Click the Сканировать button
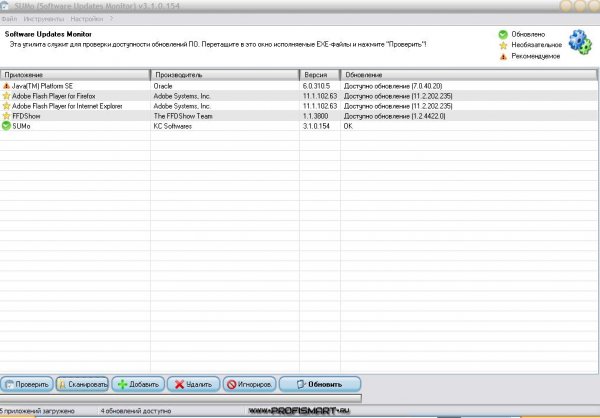 pyautogui.click(x=82, y=384)
